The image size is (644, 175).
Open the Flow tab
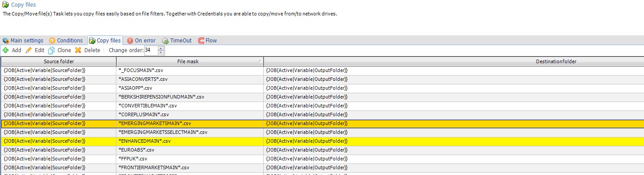pos(207,40)
